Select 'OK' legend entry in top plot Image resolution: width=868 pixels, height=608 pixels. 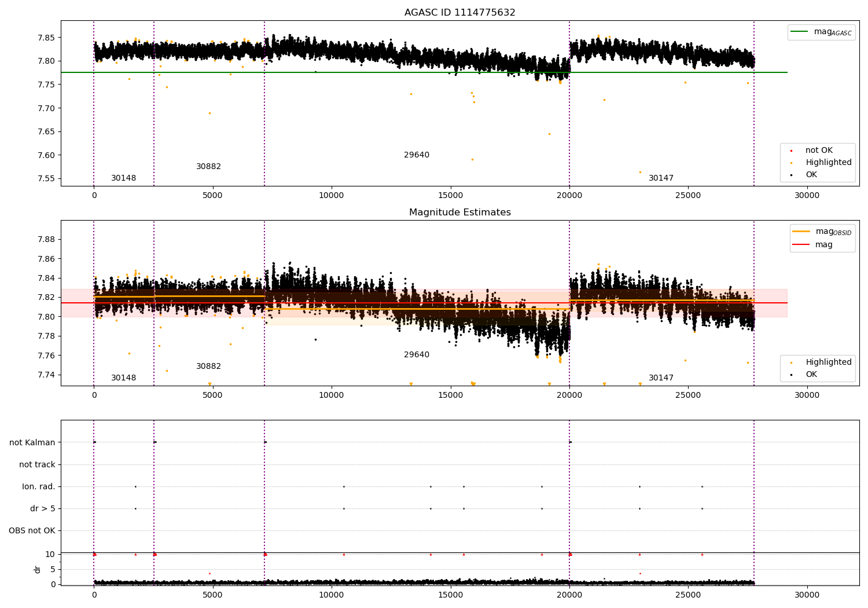point(811,175)
